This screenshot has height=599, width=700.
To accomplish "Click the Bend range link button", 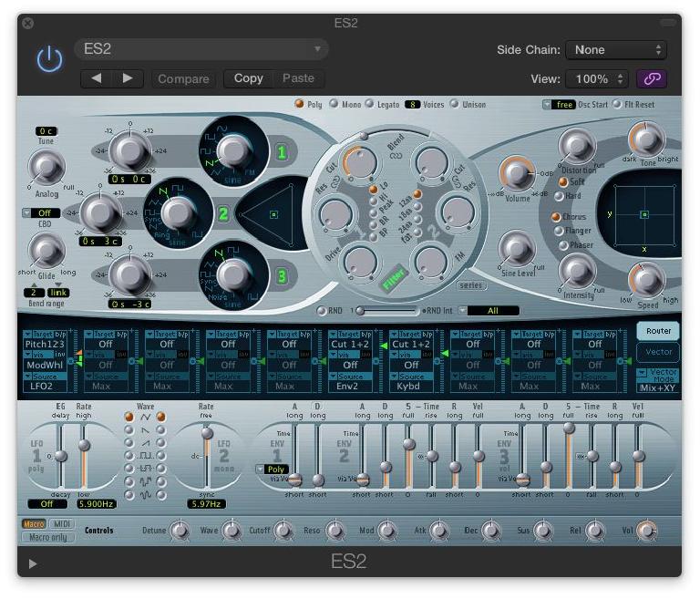I will tap(58, 293).
